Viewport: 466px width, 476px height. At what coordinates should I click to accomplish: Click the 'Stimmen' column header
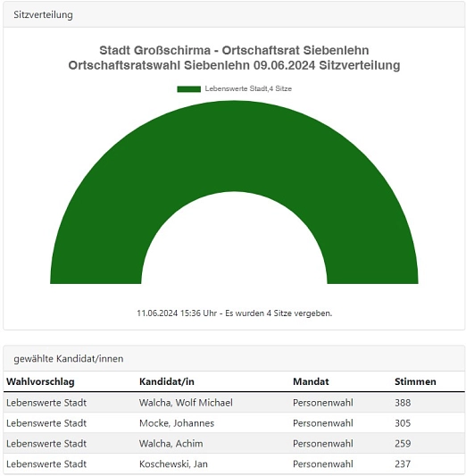pyautogui.click(x=415, y=381)
